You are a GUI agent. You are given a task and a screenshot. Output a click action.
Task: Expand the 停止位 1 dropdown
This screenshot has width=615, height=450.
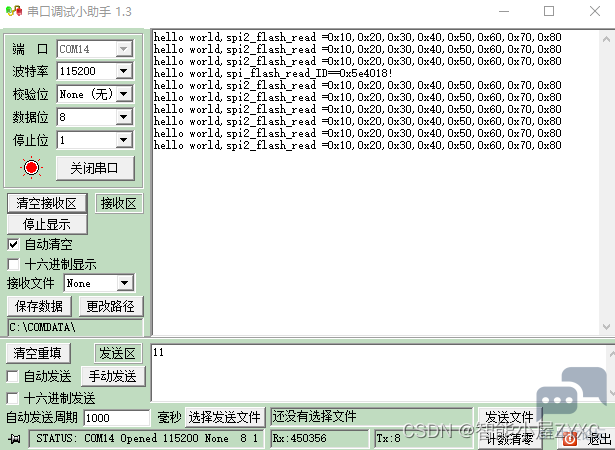[x=123, y=140]
